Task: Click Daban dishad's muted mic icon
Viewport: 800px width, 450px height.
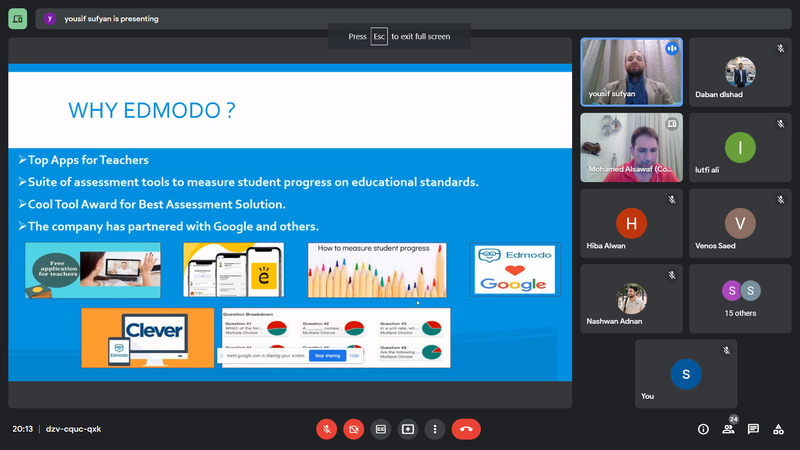Action: click(x=781, y=48)
